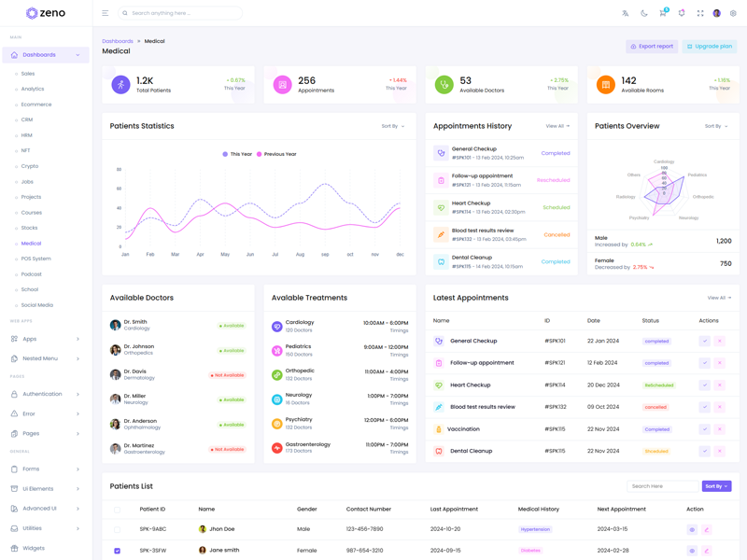The image size is (747, 560).
Task: Check the box for patient SPK-9ABC
Action: (117, 529)
